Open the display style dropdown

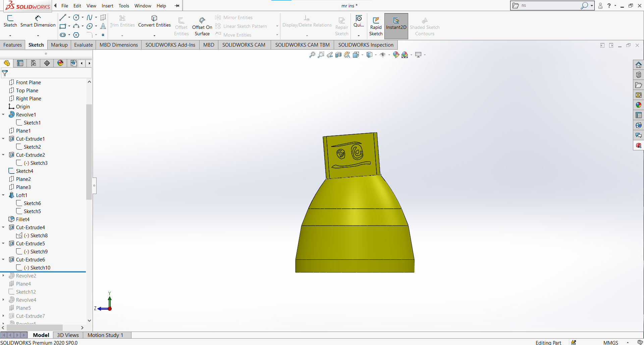(376, 55)
